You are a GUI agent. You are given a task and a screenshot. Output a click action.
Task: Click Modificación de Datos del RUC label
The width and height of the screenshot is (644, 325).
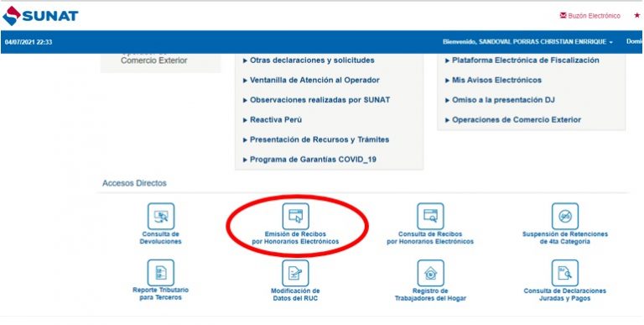295,295
